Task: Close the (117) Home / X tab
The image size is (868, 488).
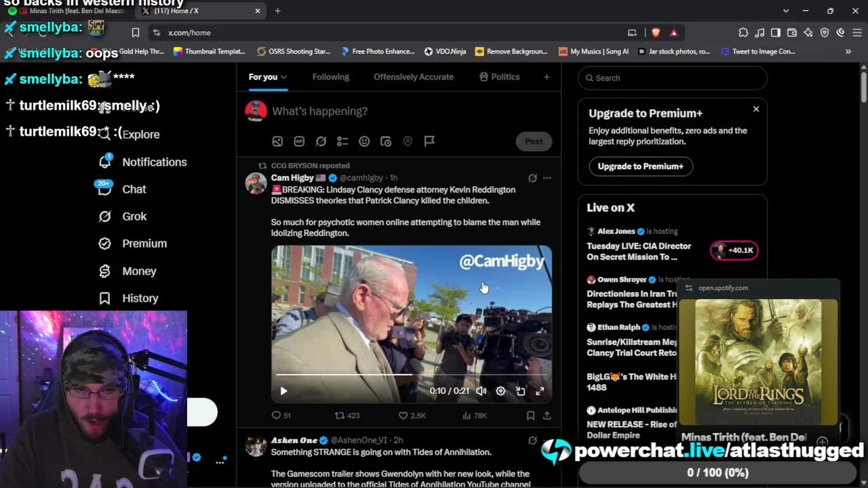Action: [258, 11]
